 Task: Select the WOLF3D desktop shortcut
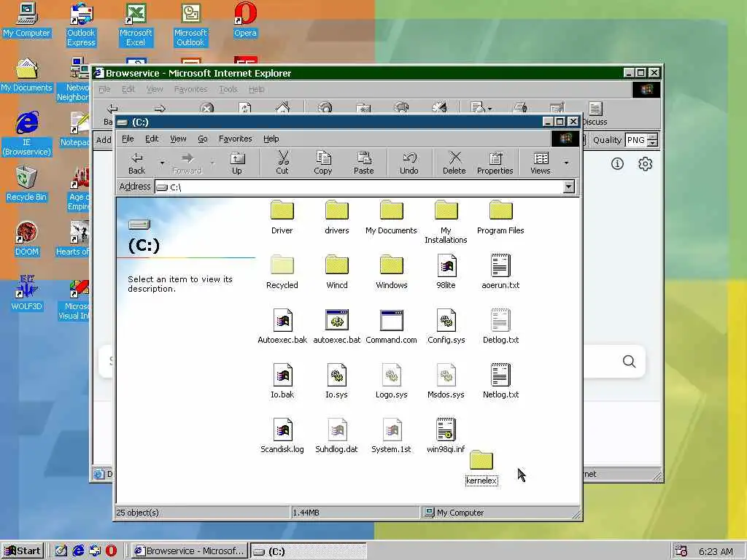(x=27, y=294)
